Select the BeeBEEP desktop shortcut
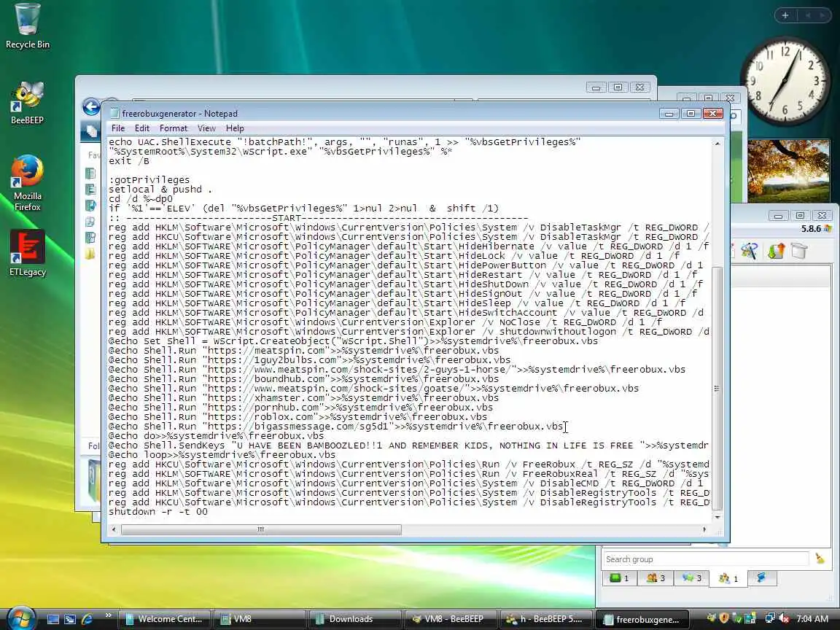The width and height of the screenshot is (840, 630). [27, 104]
